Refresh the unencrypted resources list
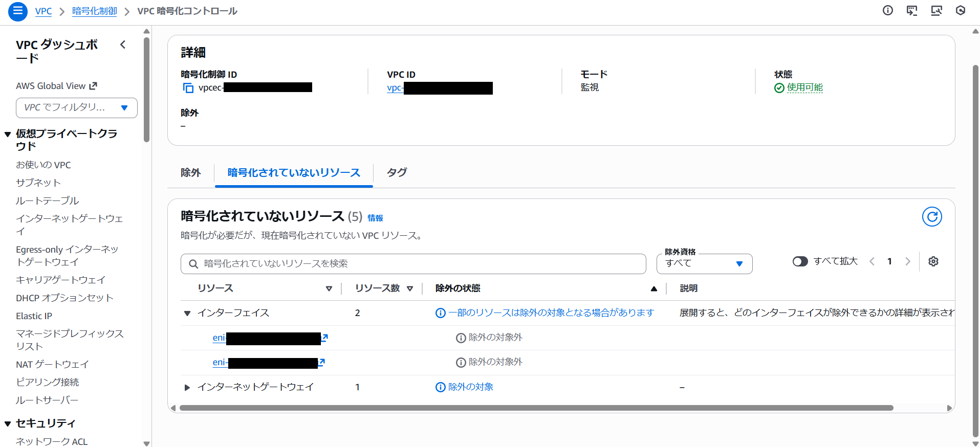The width and height of the screenshot is (980, 447). [x=932, y=217]
